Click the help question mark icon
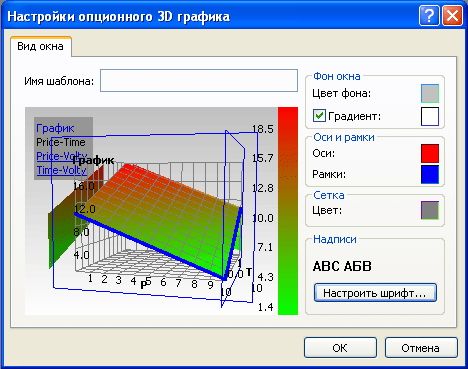The height and width of the screenshot is (369, 468). pyautogui.click(x=429, y=15)
